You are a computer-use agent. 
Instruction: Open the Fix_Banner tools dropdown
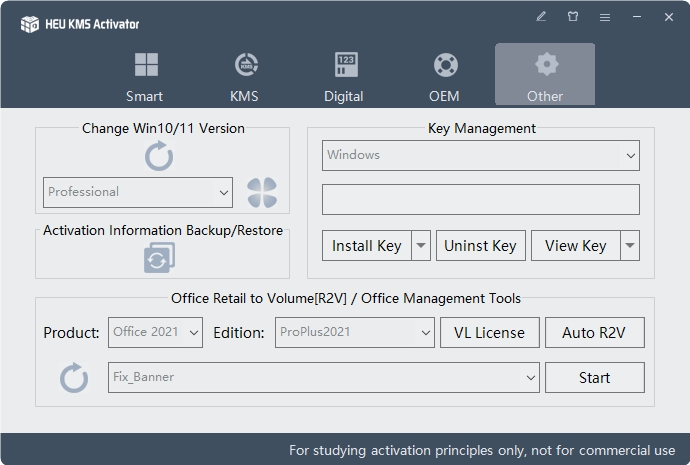(324, 377)
